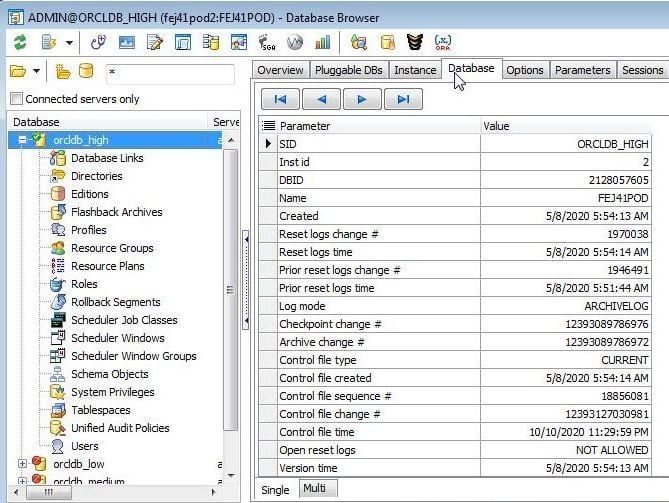Click the server with database cylinder icon
This screenshot has height=503, width=669.
point(211,42)
